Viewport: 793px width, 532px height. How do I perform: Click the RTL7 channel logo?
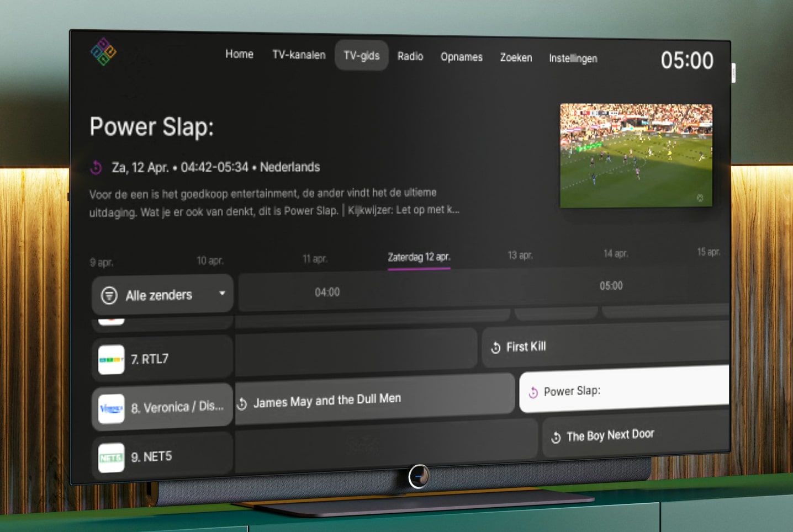111,359
